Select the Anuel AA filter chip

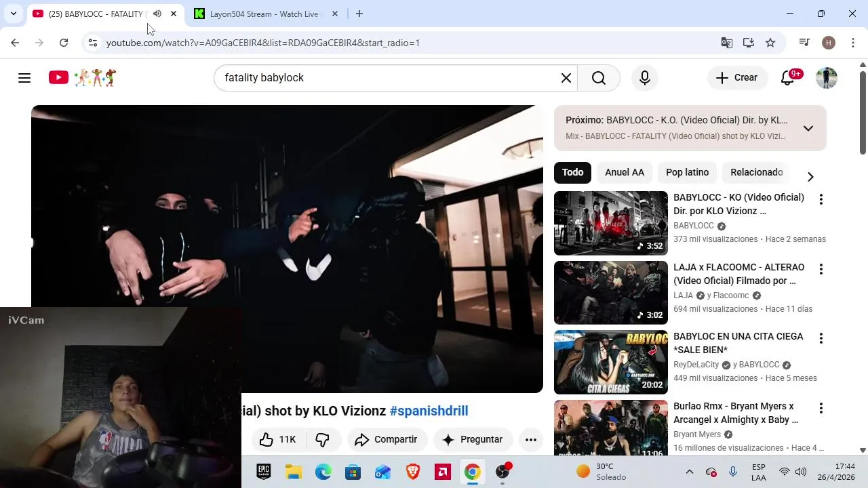click(625, 172)
